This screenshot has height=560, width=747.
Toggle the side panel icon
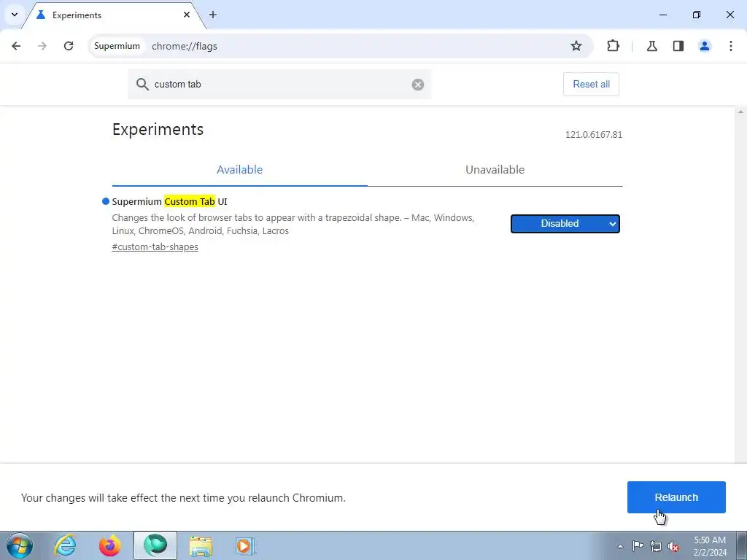pos(678,46)
